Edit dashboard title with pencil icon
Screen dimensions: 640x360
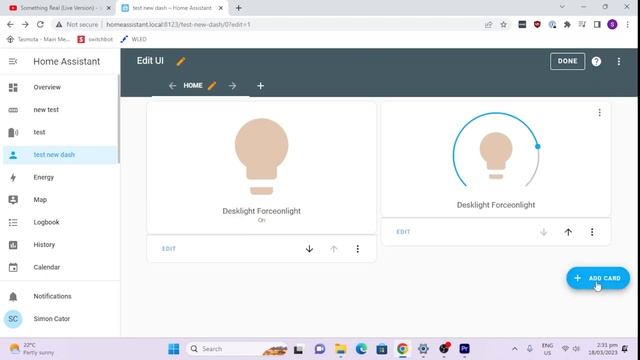click(180, 61)
